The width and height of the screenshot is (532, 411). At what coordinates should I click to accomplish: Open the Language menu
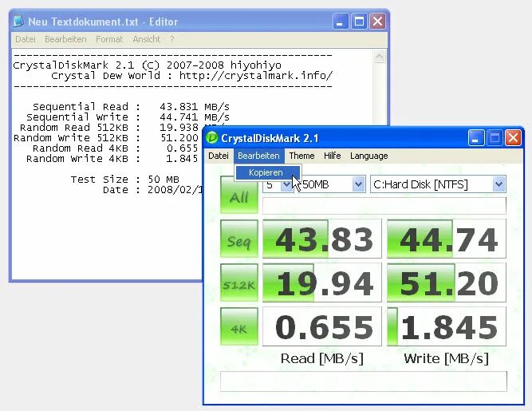coord(368,156)
